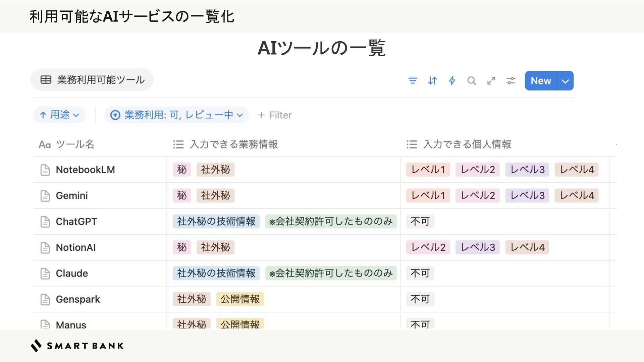
Task: Click the 入力できる個人情報 column header
Action: pos(459,144)
